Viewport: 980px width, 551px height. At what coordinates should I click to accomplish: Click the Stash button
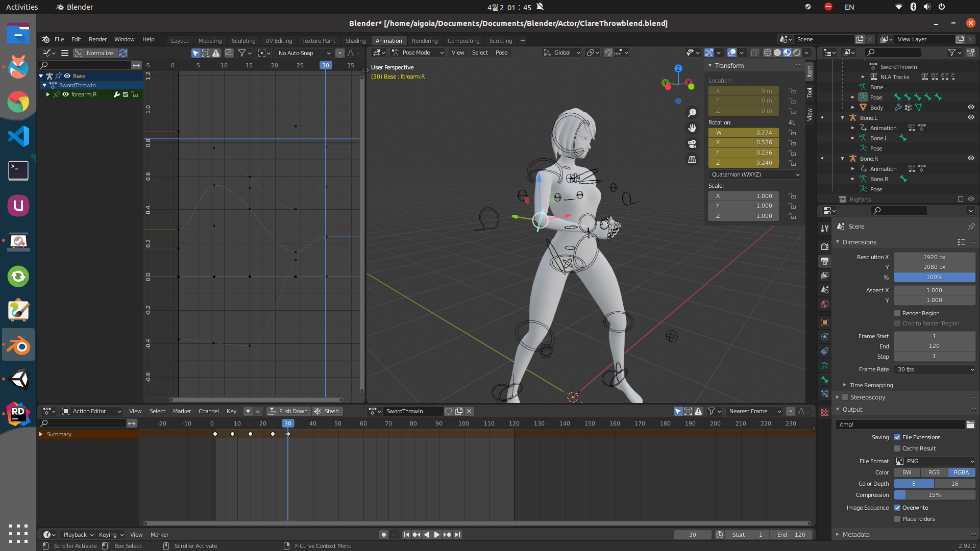327,411
